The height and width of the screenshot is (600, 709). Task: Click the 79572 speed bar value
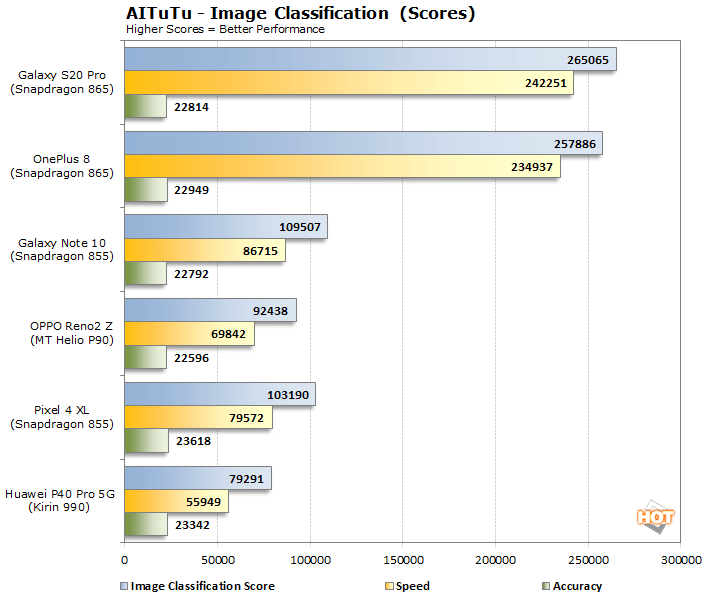tap(246, 418)
